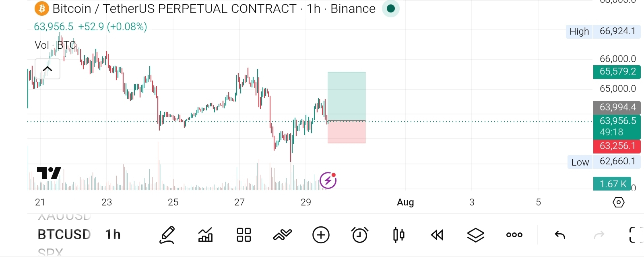Toggle the green market status dot
Image resolution: width=644 pixels, height=257 pixels.
(x=390, y=8)
